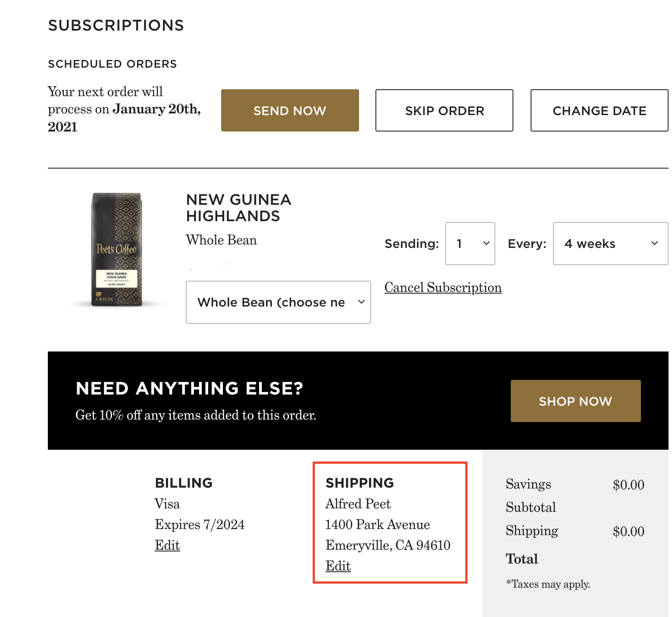Expand the quantity dropdown chevron
The height and width of the screenshot is (617, 672).
486,244
